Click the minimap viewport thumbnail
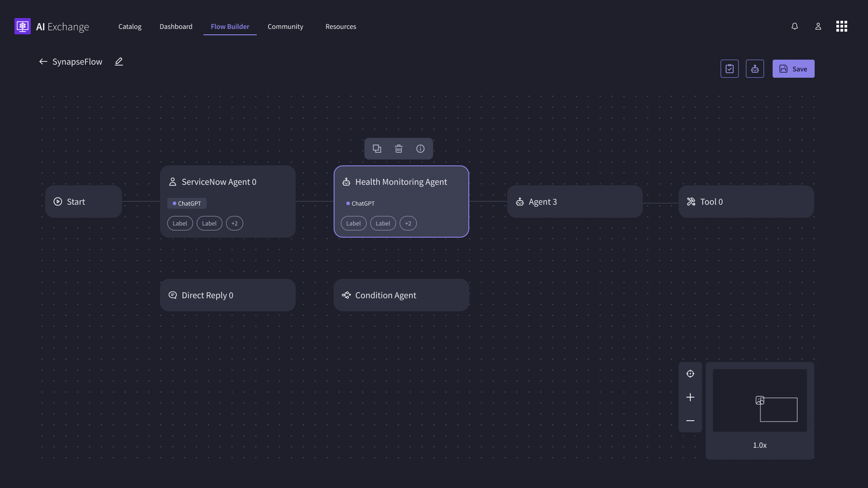 coord(778,410)
